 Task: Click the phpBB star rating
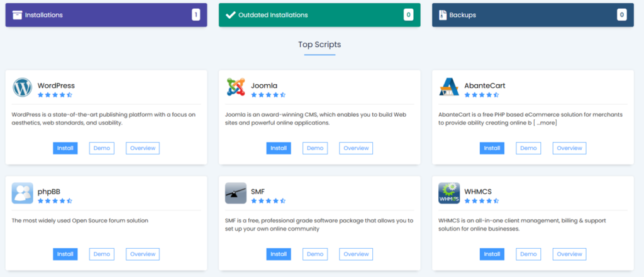click(55, 201)
